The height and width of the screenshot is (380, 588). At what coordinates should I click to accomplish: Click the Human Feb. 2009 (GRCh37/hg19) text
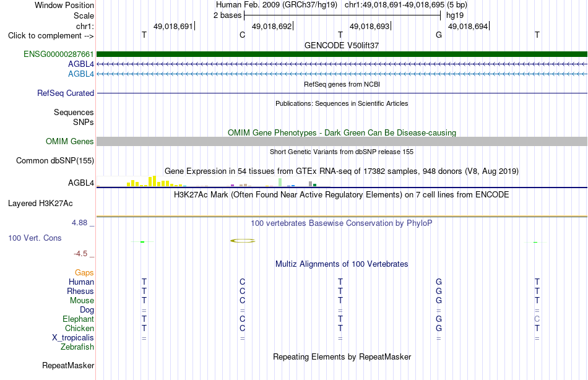point(277,5)
